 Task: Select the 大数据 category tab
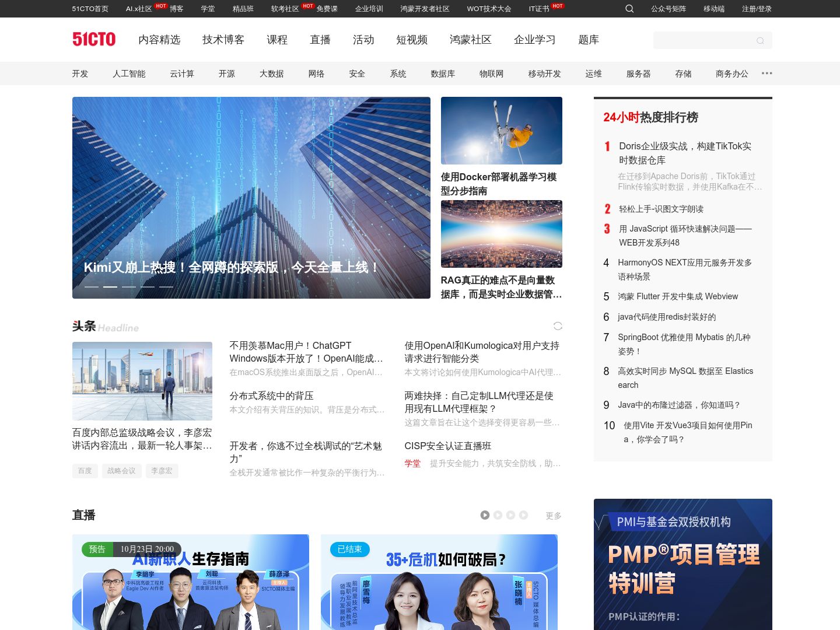tap(271, 73)
